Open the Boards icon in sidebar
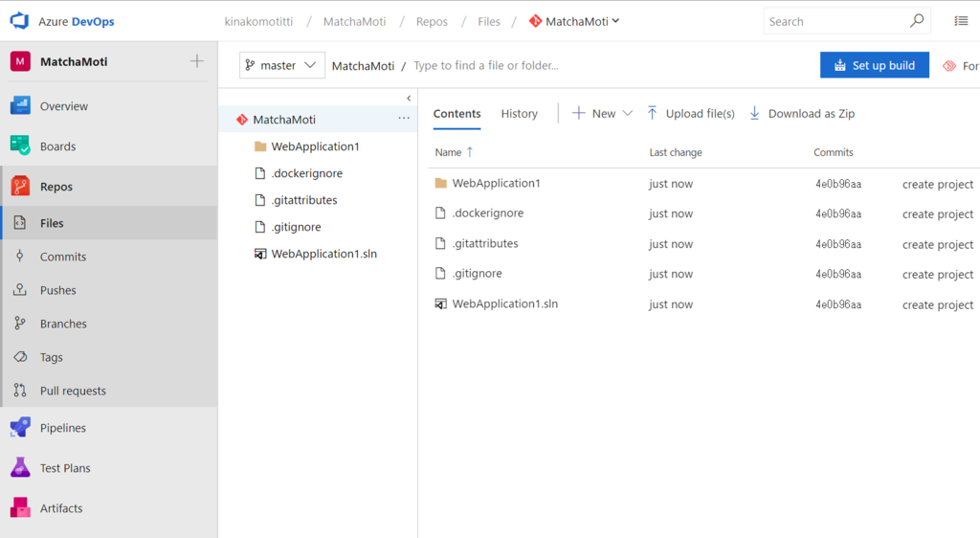Image resolution: width=980 pixels, height=538 pixels. click(x=20, y=146)
